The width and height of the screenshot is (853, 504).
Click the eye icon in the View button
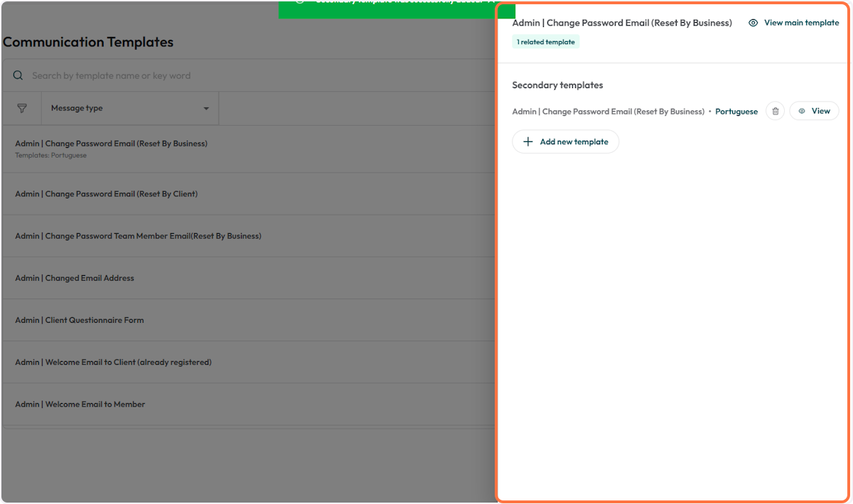point(802,111)
